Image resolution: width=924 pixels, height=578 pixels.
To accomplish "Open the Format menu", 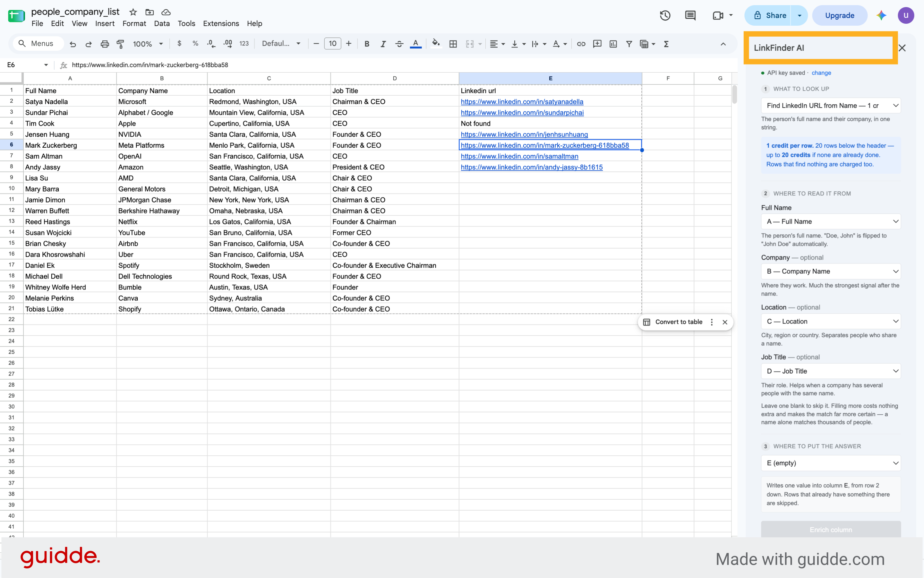I will coord(134,24).
